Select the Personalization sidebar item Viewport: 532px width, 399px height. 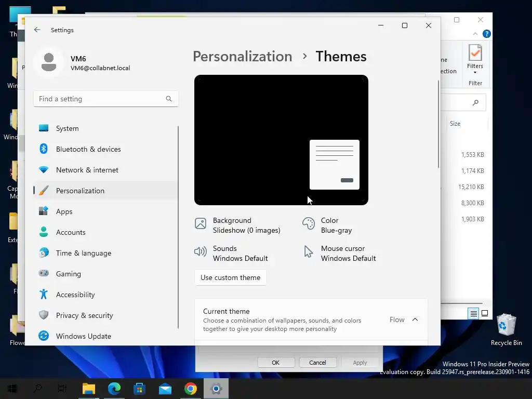click(105, 191)
